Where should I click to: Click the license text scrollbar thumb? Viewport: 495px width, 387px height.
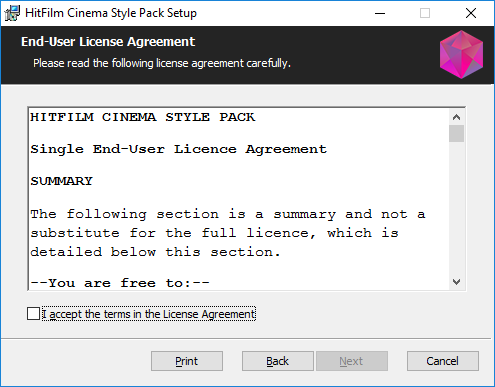(456, 134)
